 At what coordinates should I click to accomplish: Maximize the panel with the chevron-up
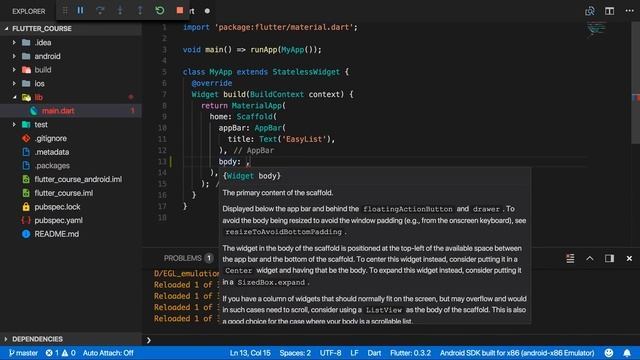pyautogui.click(x=590, y=258)
